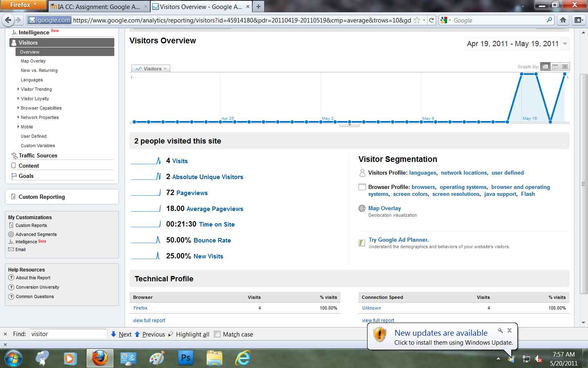Open the Visitors metric dropdown on graph
The width and height of the screenshot is (588, 368).
pyautogui.click(x=151, y=69)
